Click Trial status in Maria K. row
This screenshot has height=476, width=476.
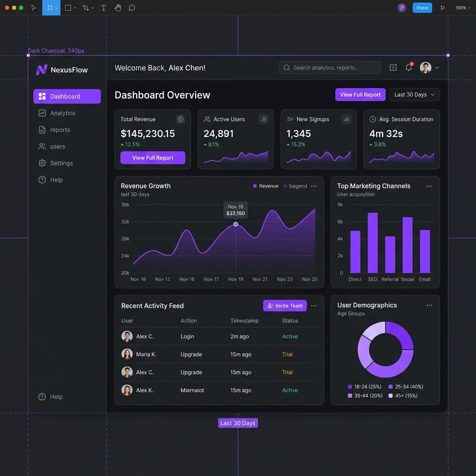tap(287, 354)
